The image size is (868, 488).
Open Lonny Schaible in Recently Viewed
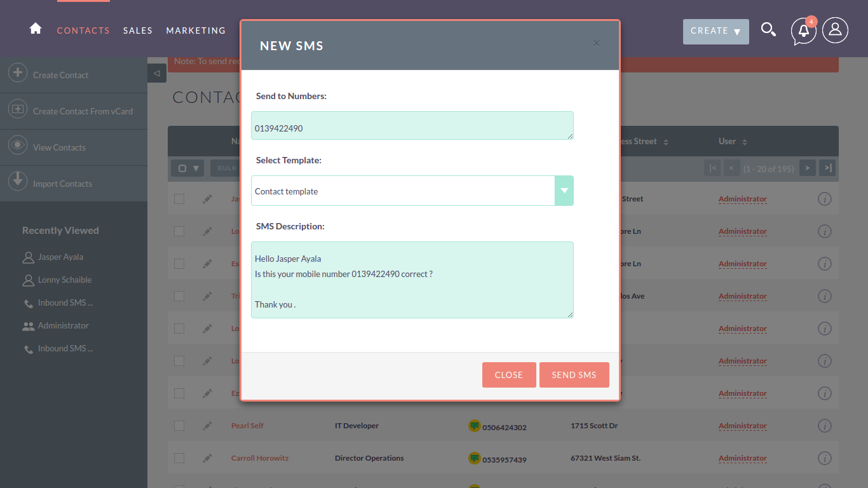[64, 280]
